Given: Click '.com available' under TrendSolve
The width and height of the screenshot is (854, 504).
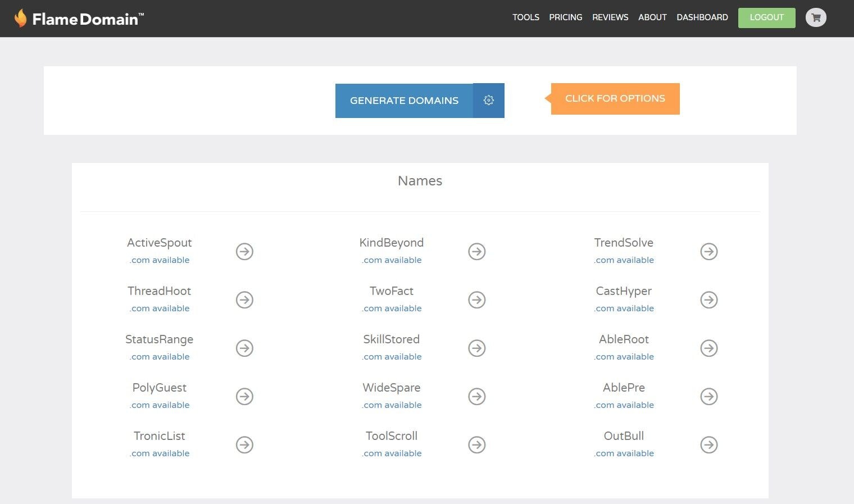Looking at the screenshot, I should [624, 260].
